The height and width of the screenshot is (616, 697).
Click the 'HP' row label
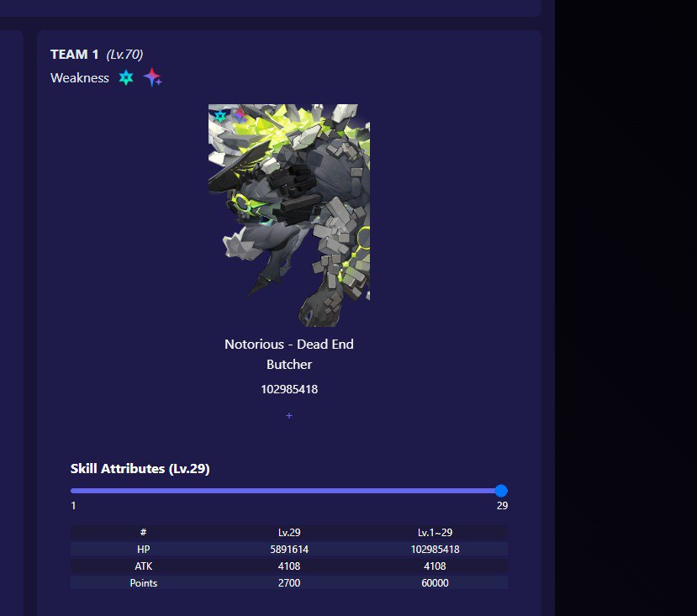[143, 550]
